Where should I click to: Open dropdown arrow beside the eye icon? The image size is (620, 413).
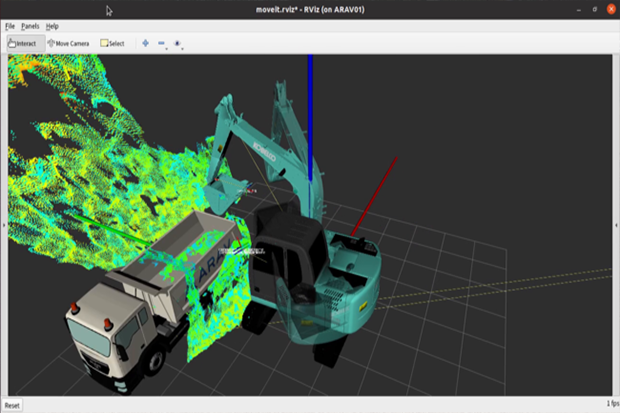[184, 47]
